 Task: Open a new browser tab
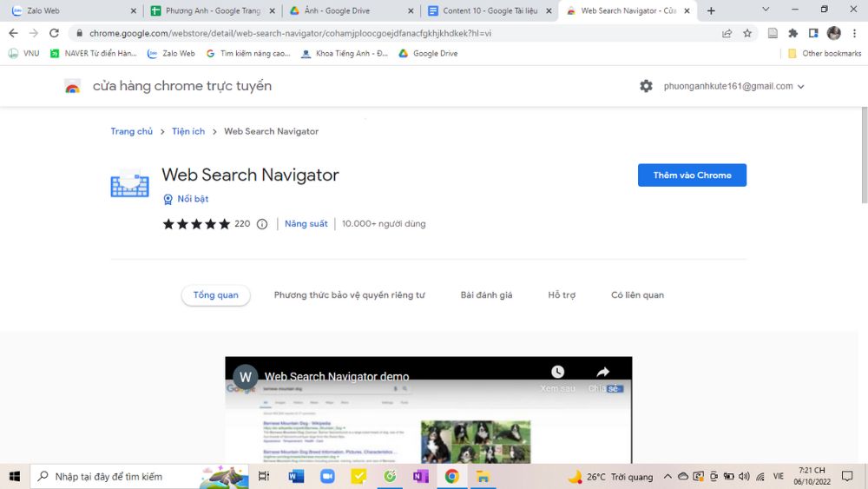click(712, 10)
